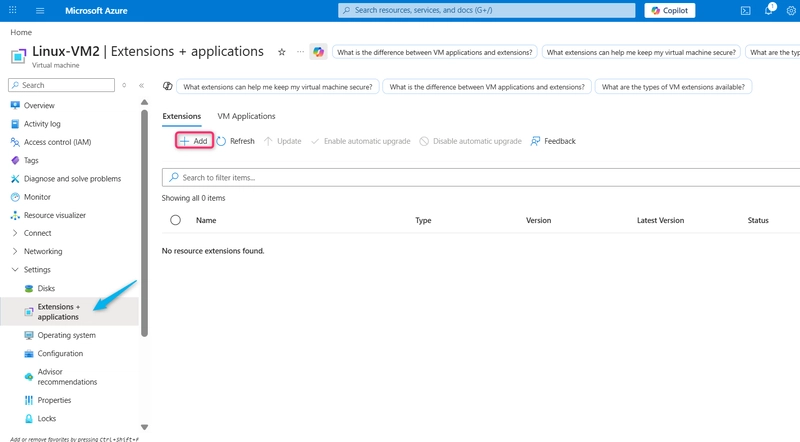
Task: Click the global search resources box
Action: point(486,10)
